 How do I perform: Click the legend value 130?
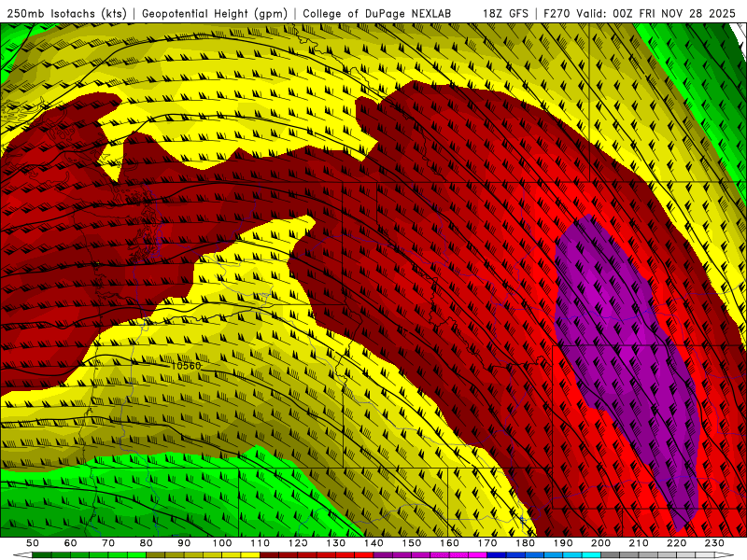tap(336, 543)
